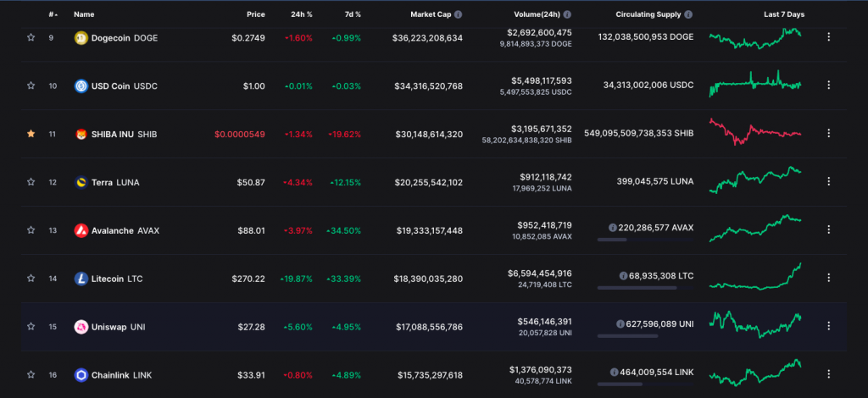
Task: Show Volume(24h) info tooltip icon
Action: coord(567,14)
